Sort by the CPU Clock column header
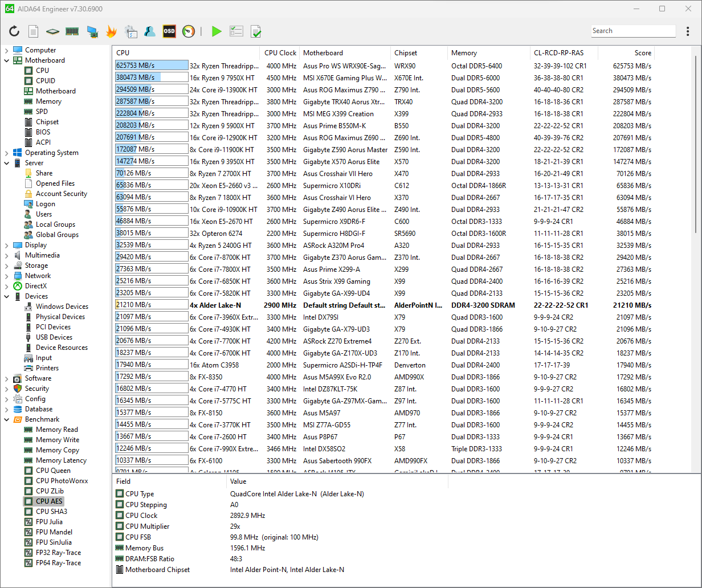 pyautogui.click(x=280, y=53)
